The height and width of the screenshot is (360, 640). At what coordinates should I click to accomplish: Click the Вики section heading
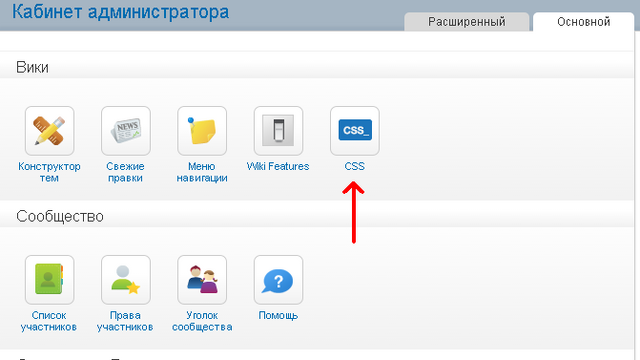tap(32, 67)
